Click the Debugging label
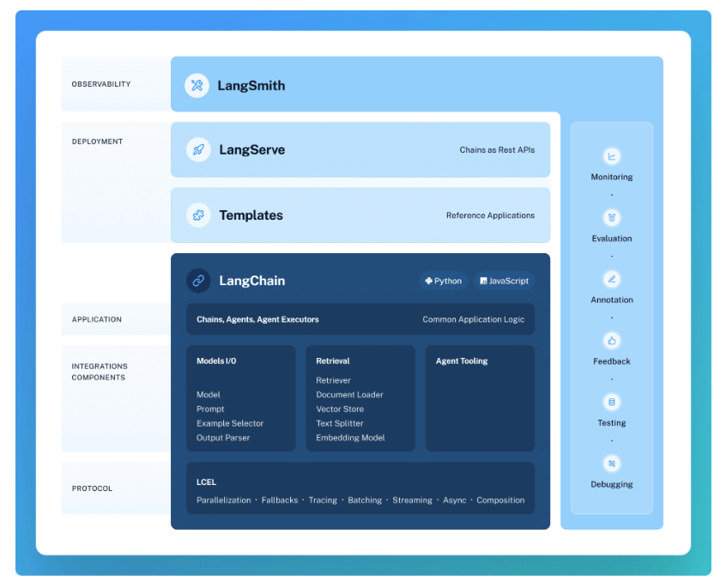Image resolution: width=726 pixels, height=588 pixels. [x=612, y=484]
